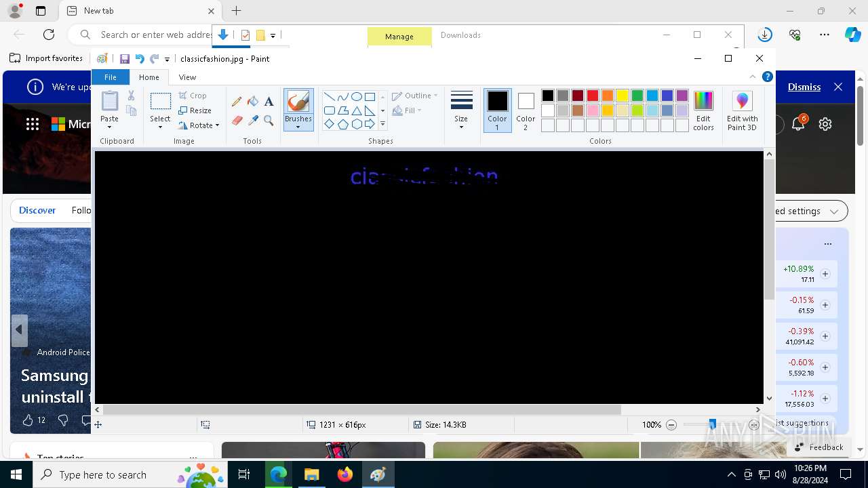Open Customize Quick Access Toolbar dropdown
Image resolution: width=868 pixels, height=488 pixels.
coord(167,60)
